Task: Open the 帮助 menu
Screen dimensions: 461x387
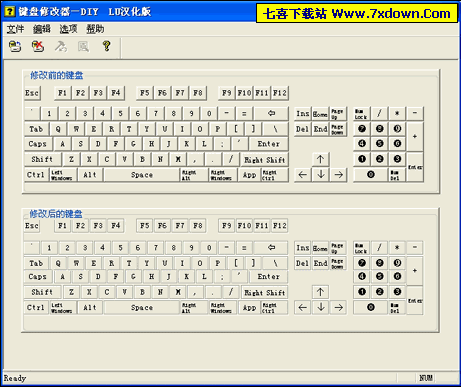Action: tap(95, 29)
